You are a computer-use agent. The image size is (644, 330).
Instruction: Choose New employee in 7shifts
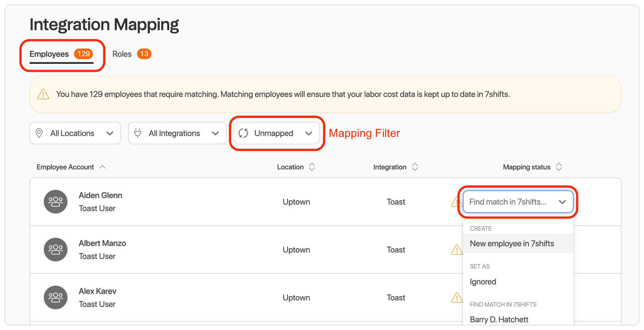pos(518,244)
